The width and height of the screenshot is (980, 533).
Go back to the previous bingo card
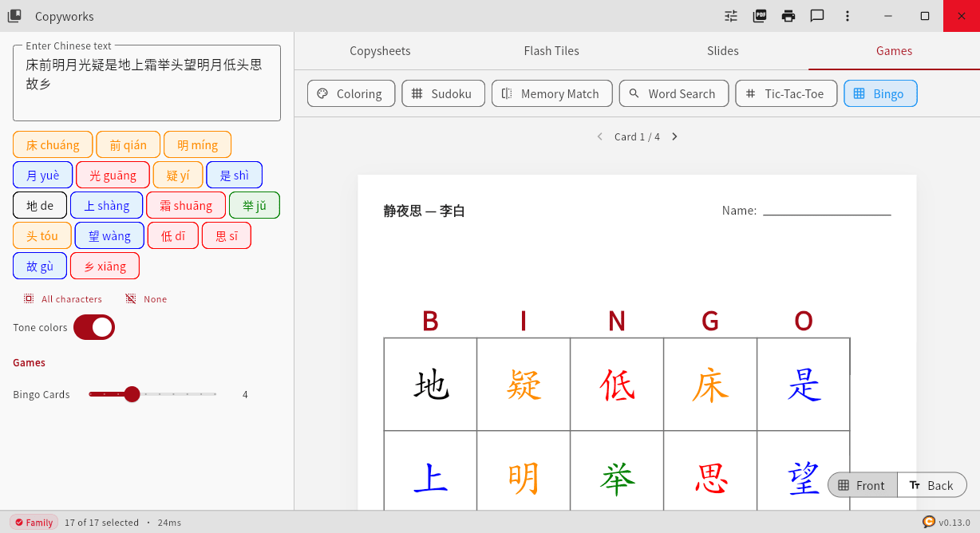pos(599,136)
